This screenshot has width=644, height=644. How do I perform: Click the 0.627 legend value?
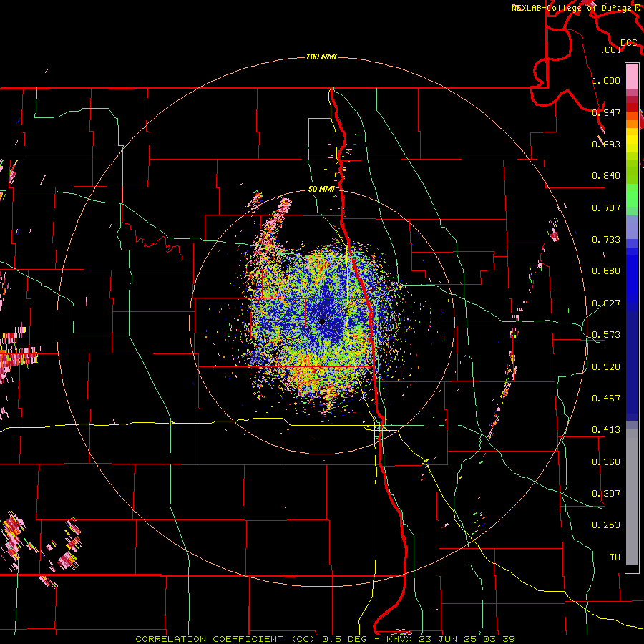tap(606, 303)
